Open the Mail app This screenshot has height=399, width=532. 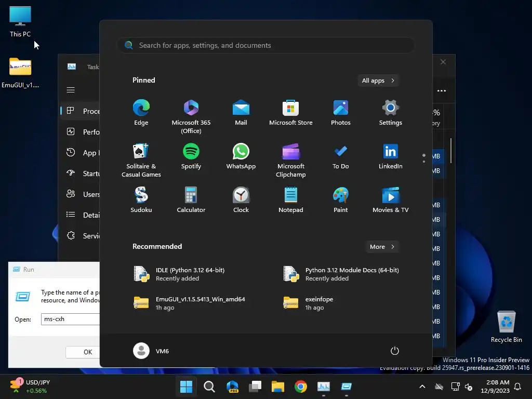241,113
